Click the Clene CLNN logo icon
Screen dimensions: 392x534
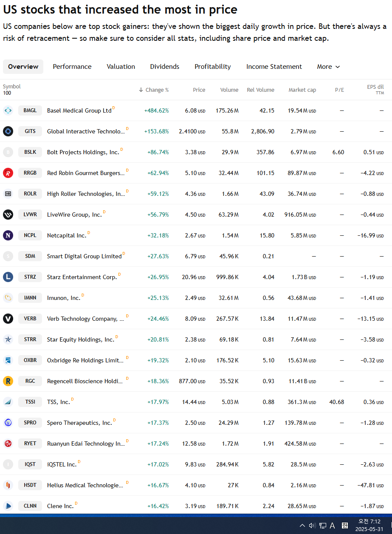tap(8, 506)
